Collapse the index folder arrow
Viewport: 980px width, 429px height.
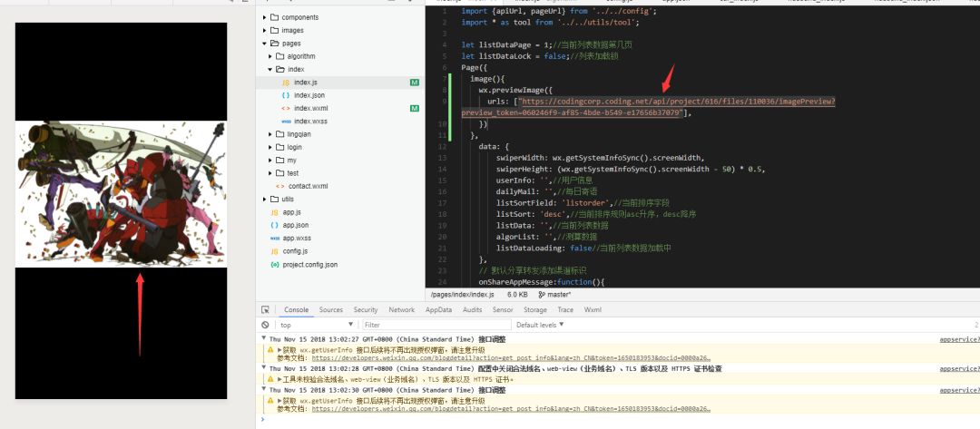tap(270, 69)
